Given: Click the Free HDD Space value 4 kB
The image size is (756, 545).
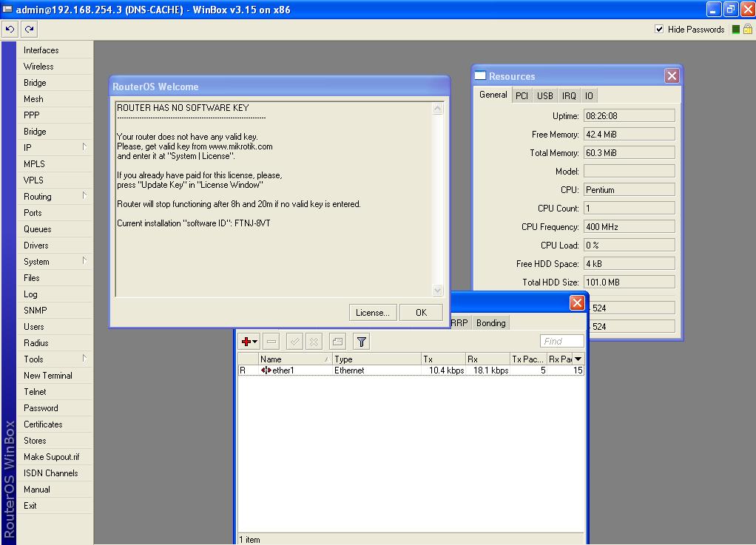Looking at the screenshot, I should coord(630,263).
